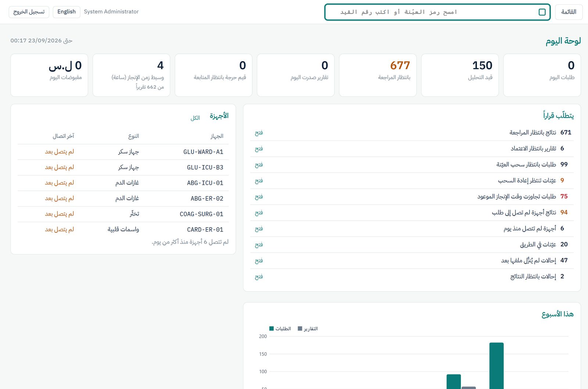The height and width of the screenshot is (389, 588).
Task: Focus the sample code search field
Action: click(x=437, y=12)
